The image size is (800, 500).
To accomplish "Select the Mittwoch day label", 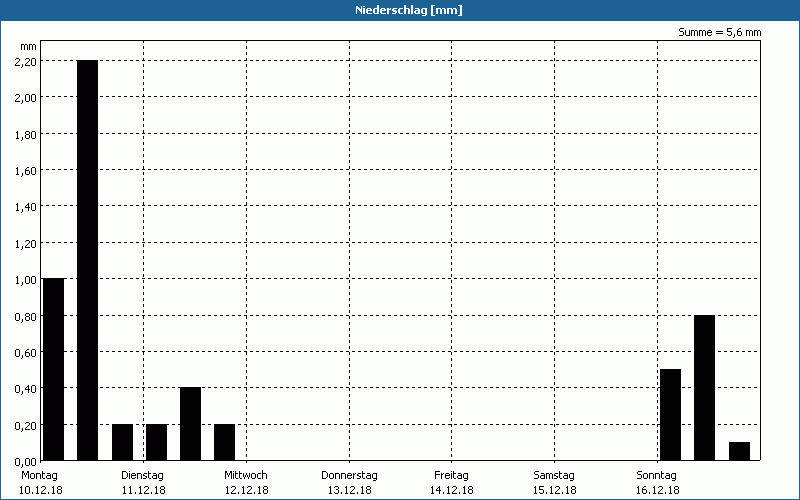I will (245, 476).
